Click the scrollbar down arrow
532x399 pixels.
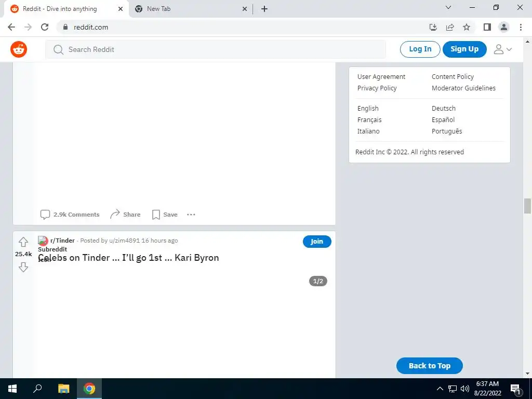coord(527,374)
